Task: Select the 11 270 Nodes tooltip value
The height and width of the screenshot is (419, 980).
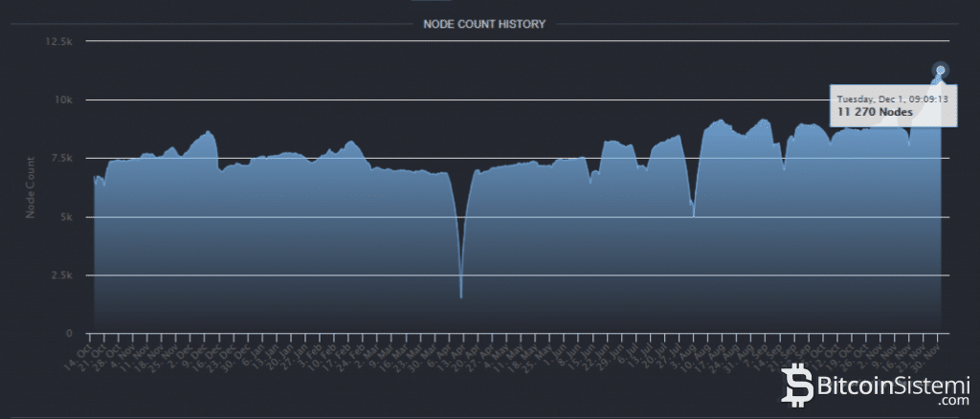Action: (x=875, y=112)
